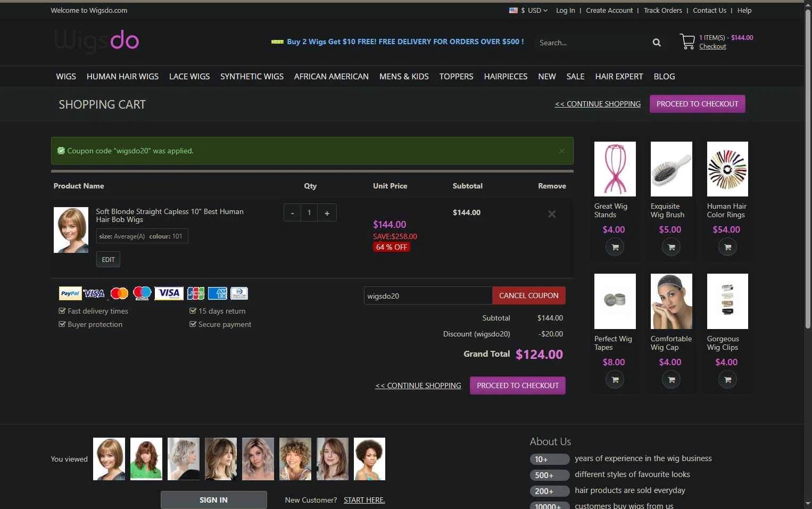Open the WIGS menu
812x509 pixels.
[x=66, y=77]
